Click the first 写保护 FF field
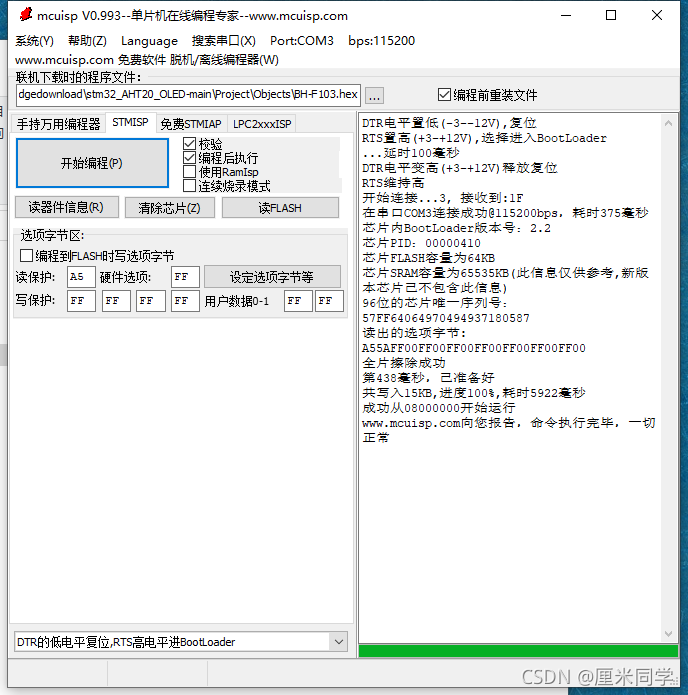The image size is (688, 695). point(81,301)
